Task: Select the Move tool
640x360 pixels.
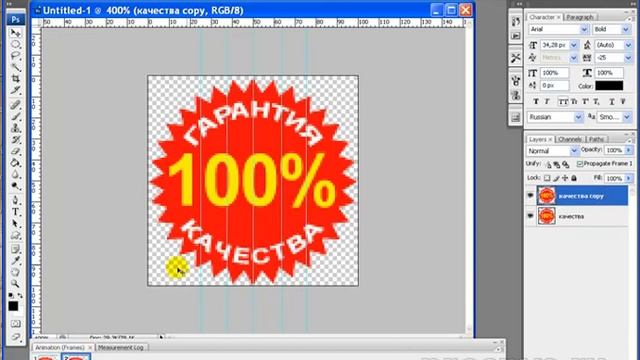Action: coord(16,33)
